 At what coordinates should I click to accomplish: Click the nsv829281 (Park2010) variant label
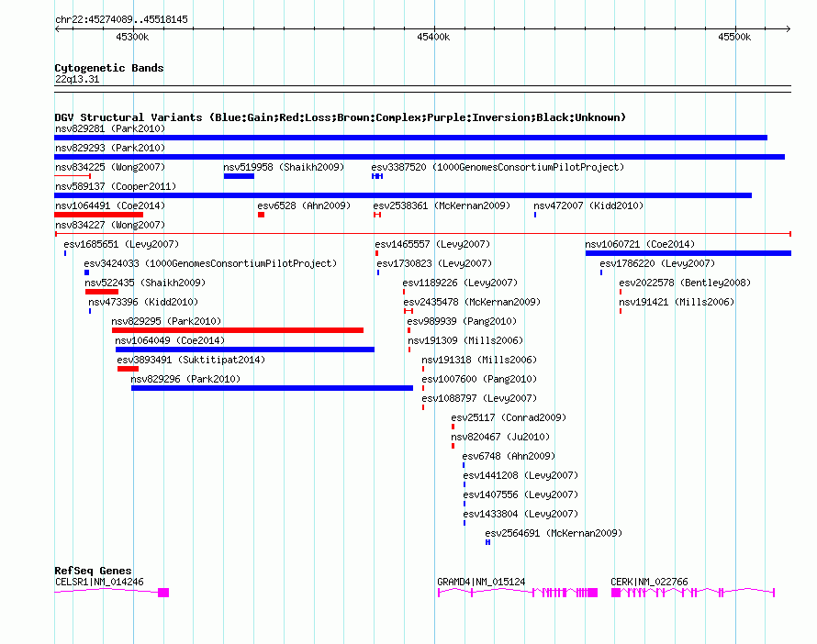coord(110,128)
